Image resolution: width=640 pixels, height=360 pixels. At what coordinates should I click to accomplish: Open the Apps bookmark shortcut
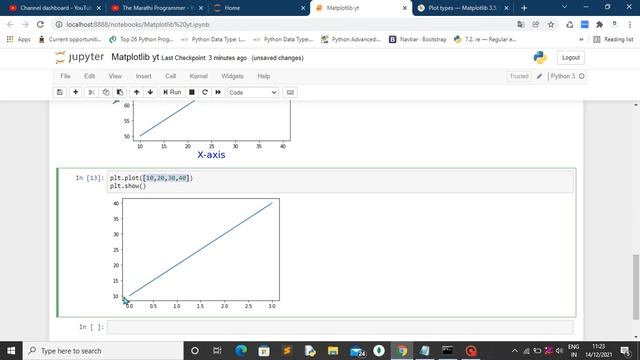[19, 39]
